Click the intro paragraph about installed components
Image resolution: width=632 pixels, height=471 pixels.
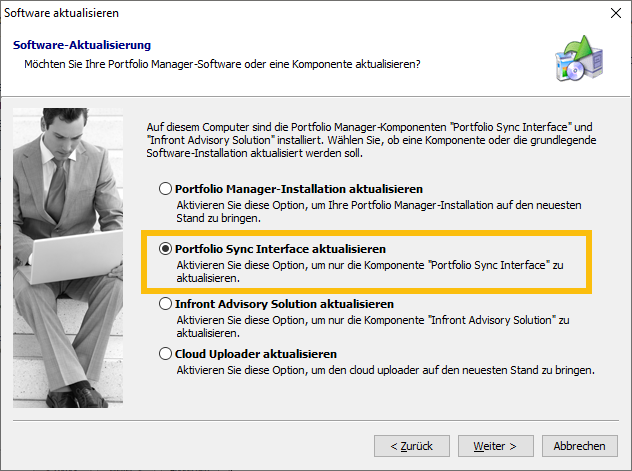tap(370, 140)
